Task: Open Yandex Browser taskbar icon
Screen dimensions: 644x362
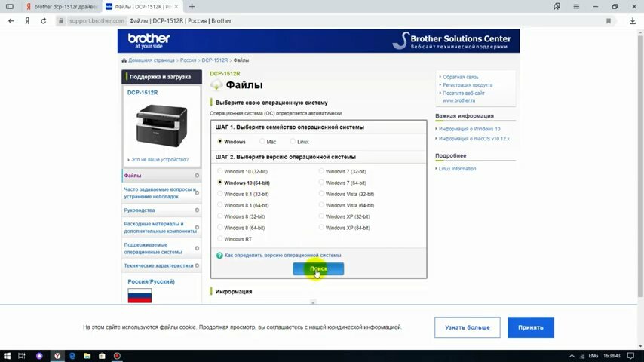Action: [x=57, y=356]
